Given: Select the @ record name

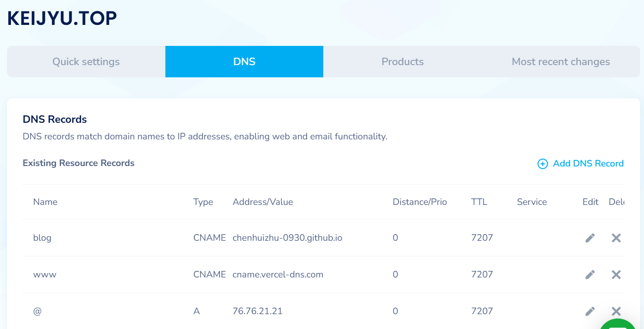Looking at the screenshot, I should point(38,311).
